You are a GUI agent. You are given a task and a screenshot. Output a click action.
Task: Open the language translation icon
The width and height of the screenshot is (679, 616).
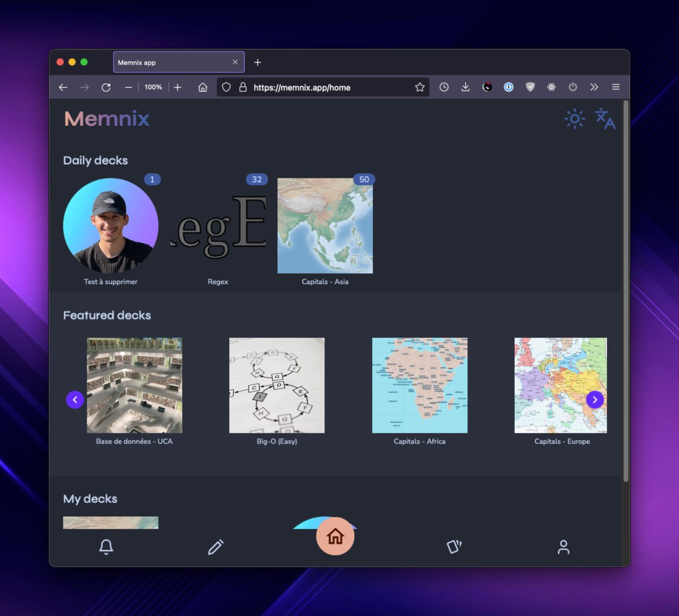[605, 119]
